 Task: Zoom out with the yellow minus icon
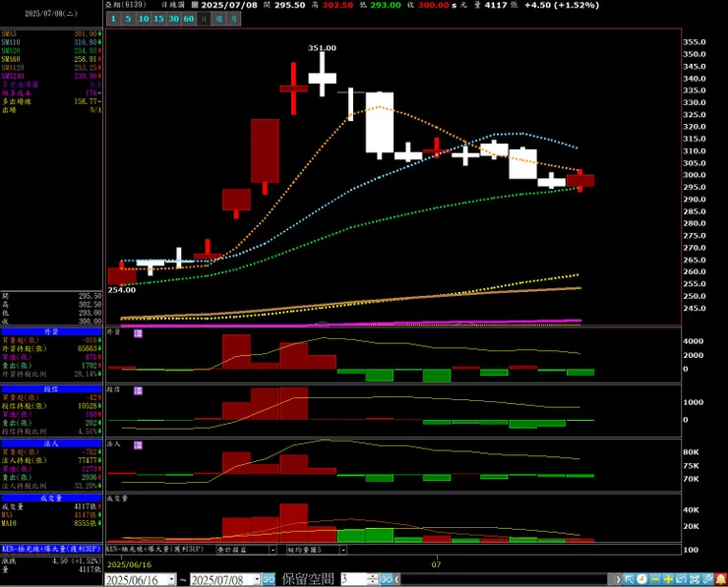[655, 579]
